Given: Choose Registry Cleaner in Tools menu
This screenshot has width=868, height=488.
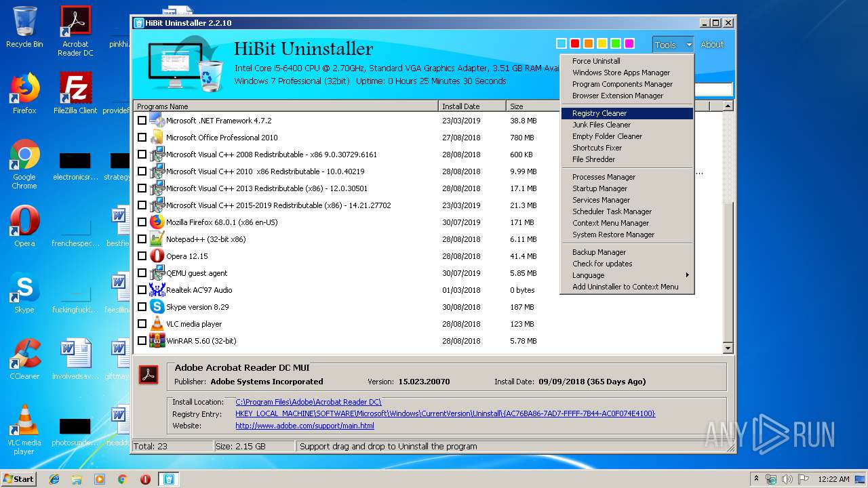Looking at the screenshot, I should click(x=627, y=113).
